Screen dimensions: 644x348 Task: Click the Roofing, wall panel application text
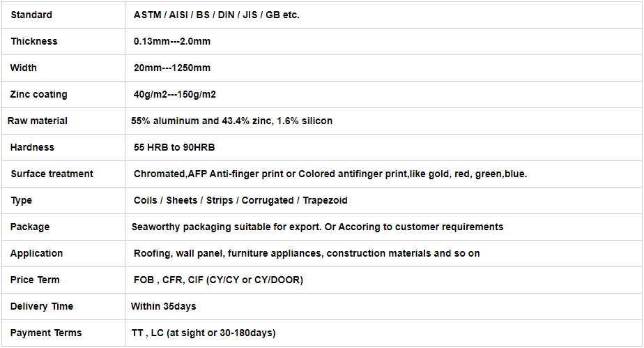pos(307,253)
